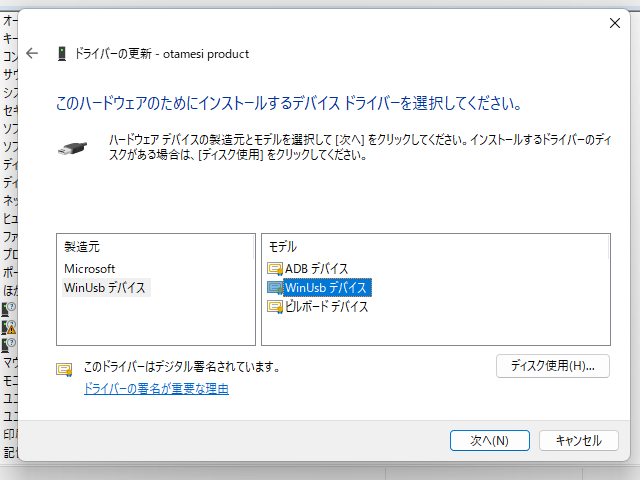Select WinUsb デバイス in the 製造元 list

pos(105,288)
